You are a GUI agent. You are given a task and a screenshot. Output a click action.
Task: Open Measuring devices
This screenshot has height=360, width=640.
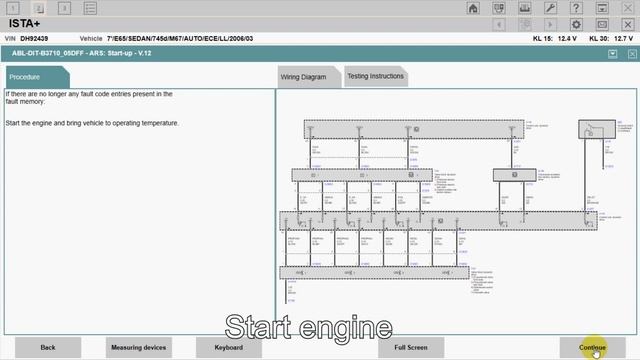138,347
